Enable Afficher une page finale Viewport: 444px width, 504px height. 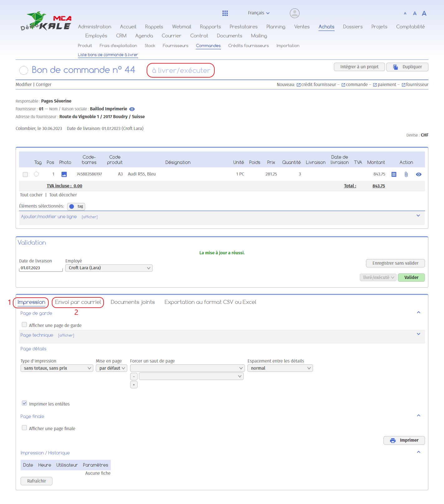24,428
